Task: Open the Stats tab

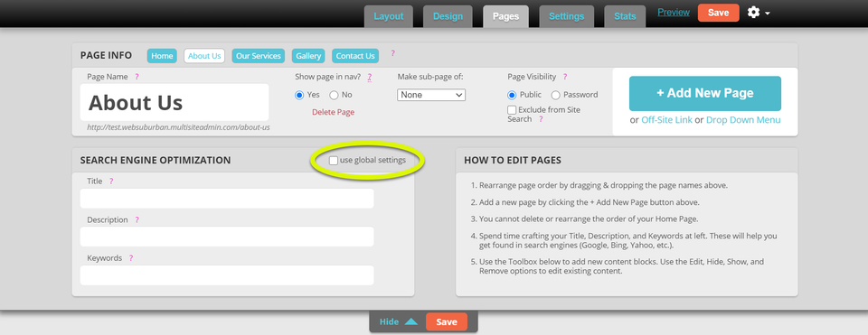Action: pyautogui.click(x=625, y=16)
